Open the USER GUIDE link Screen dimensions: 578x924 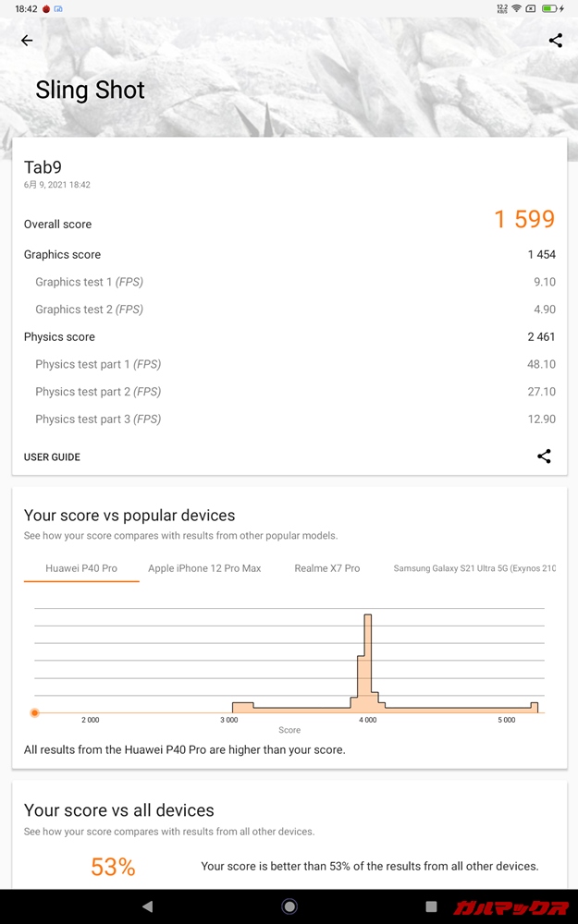tap(52, 457)
